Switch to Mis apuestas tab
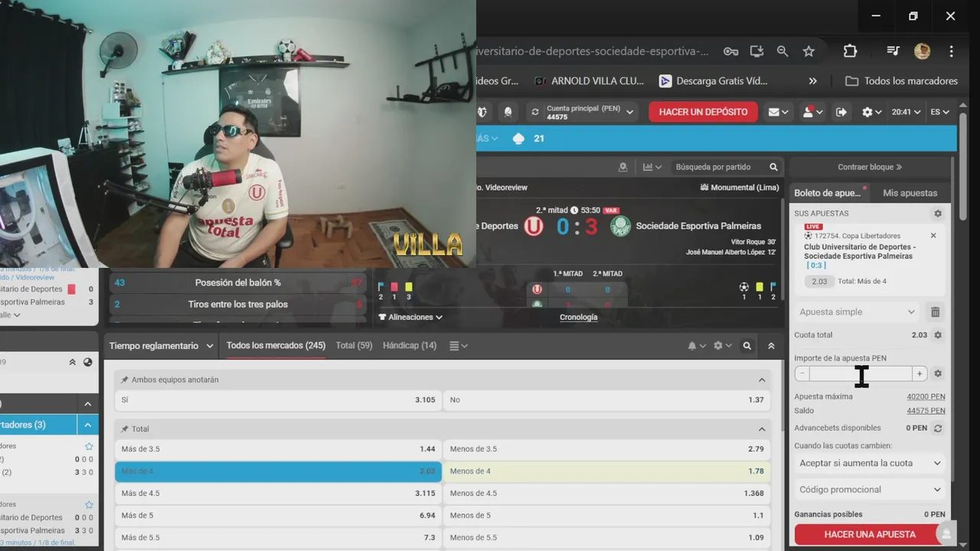The width and height of the screenshot is (980, 551). click(910, 193)
